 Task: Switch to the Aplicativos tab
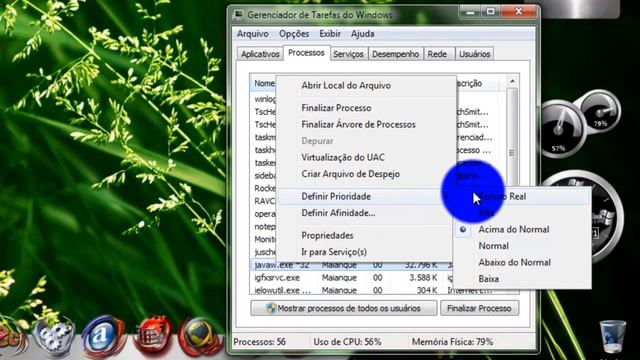(x=260, y=54)
